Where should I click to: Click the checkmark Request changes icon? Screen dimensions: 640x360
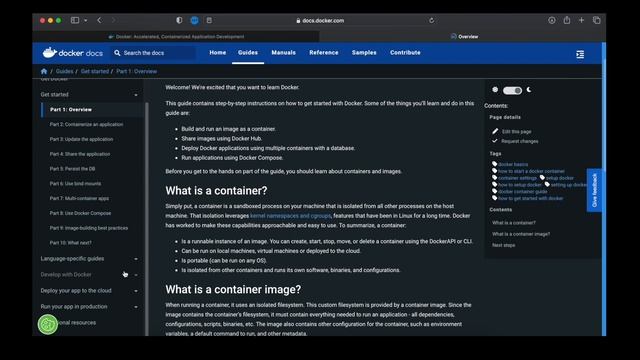(x=495, y=141)
